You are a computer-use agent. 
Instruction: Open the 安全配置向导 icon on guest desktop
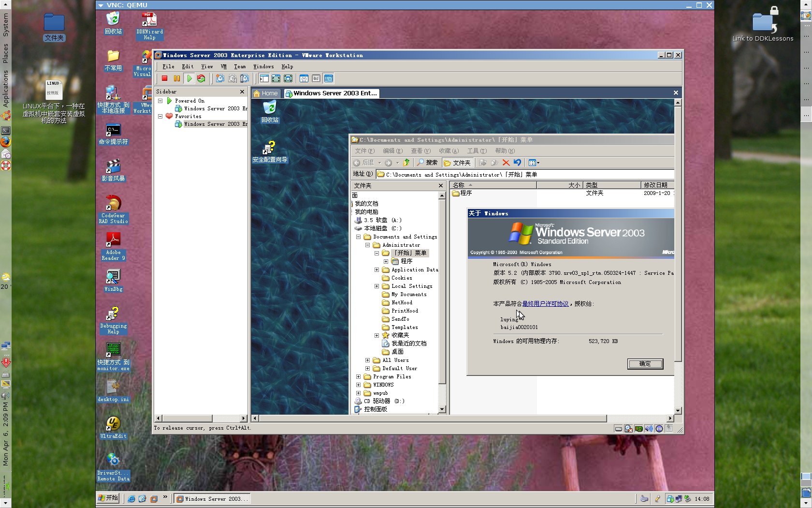[270, 151]
